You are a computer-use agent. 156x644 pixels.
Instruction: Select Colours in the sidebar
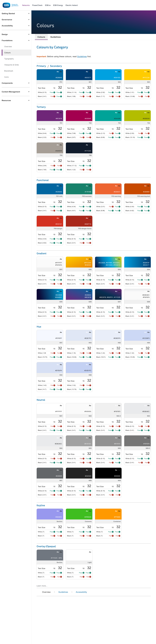pos(16,53)
